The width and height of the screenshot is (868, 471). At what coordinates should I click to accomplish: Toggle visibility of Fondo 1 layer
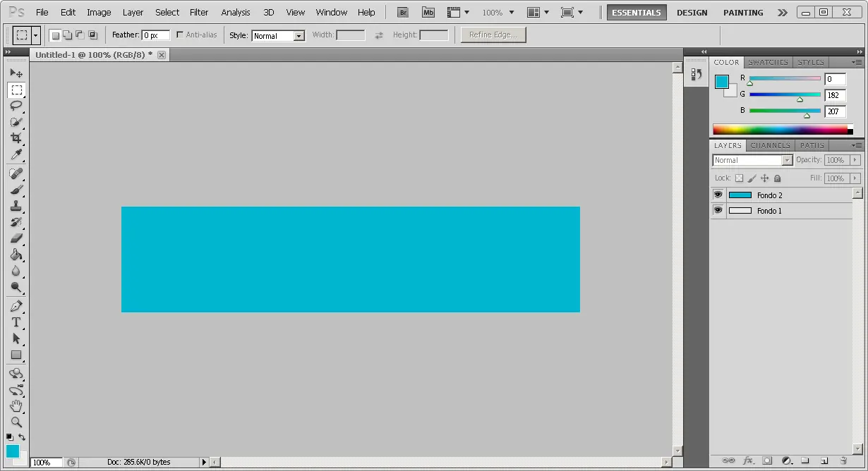click(718, 210)
